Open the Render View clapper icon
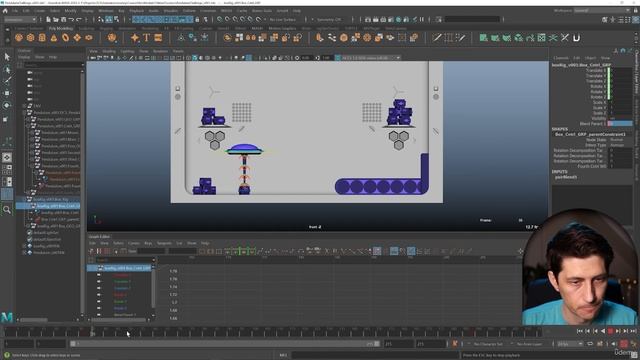 pyautogui.click(x=368, y=19)
